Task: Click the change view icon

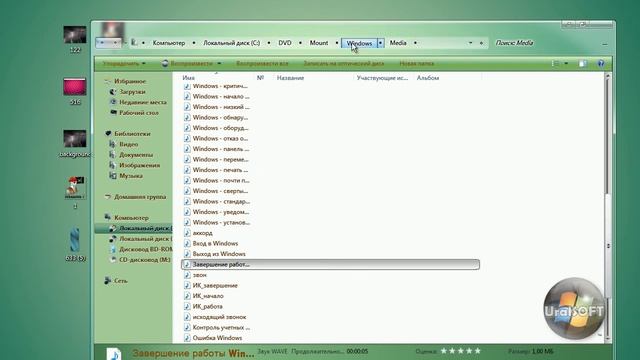Action: click(556, 64)
